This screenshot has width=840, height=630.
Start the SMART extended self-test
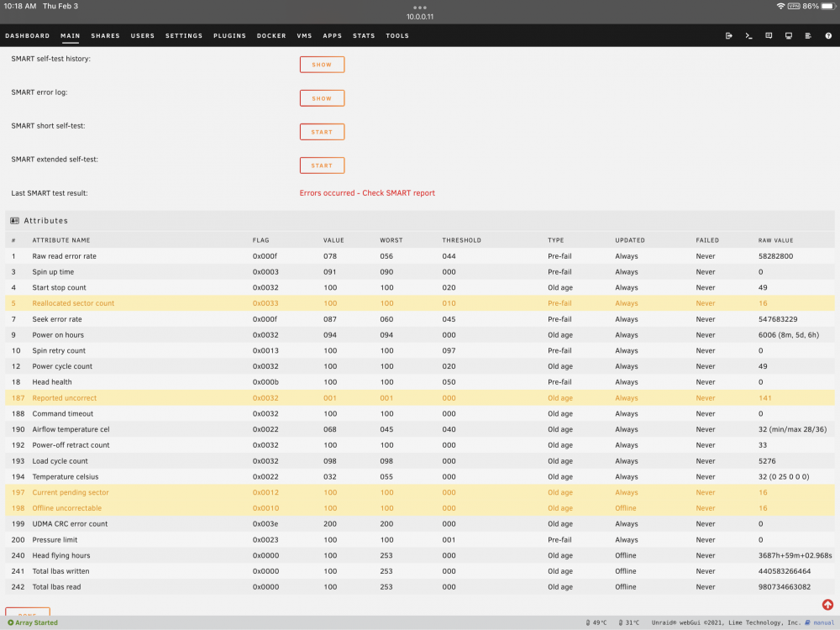coord(322,165)
